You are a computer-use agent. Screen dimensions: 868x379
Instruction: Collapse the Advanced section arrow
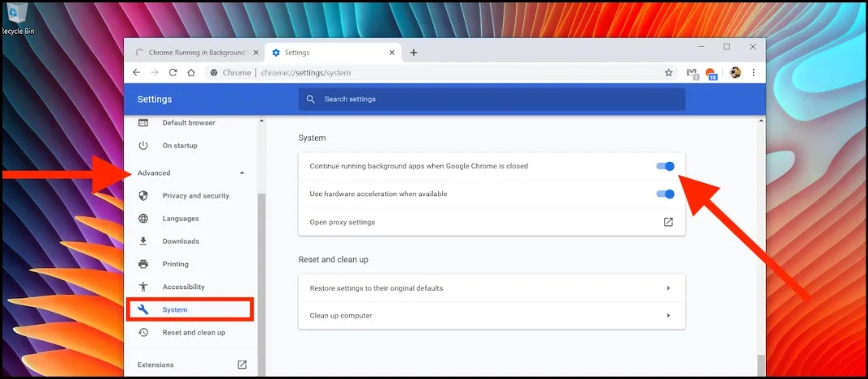[242, 172]
